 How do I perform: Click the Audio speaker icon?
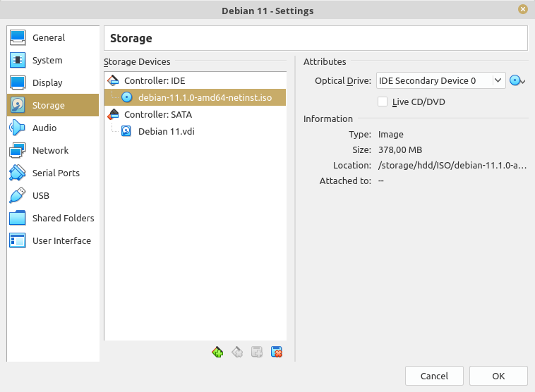tap(18, 128)
